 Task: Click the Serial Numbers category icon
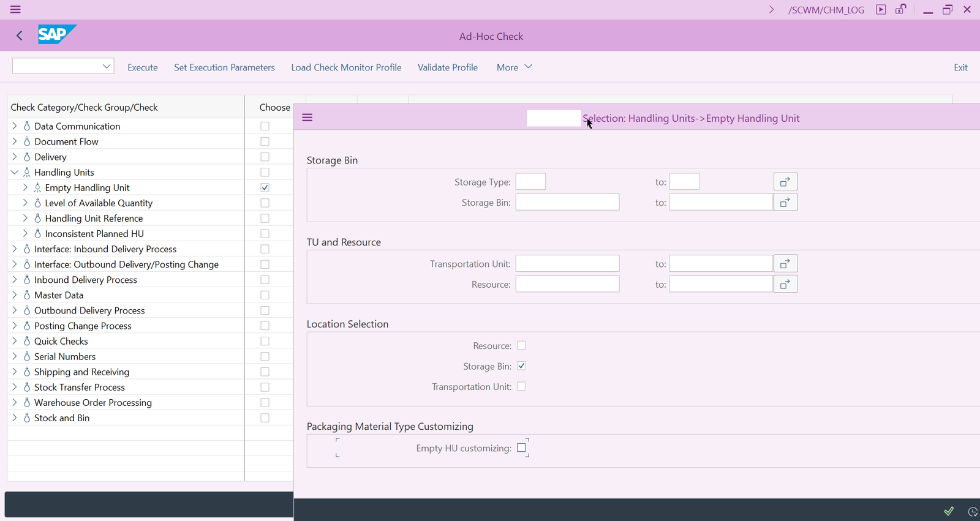pyautogui.click(x=27, y=356)
